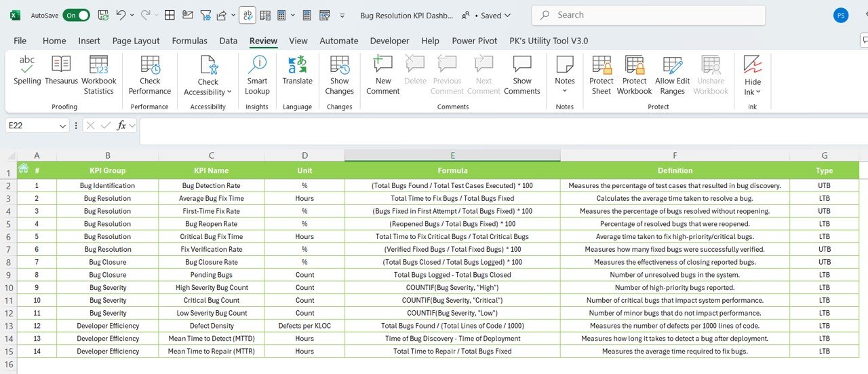868x374 pixels.
Task: Open the File menu tab
Action: point(20,41)
